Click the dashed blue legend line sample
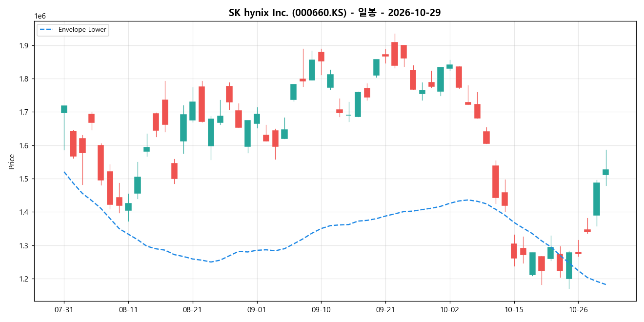 coord(47,30)
